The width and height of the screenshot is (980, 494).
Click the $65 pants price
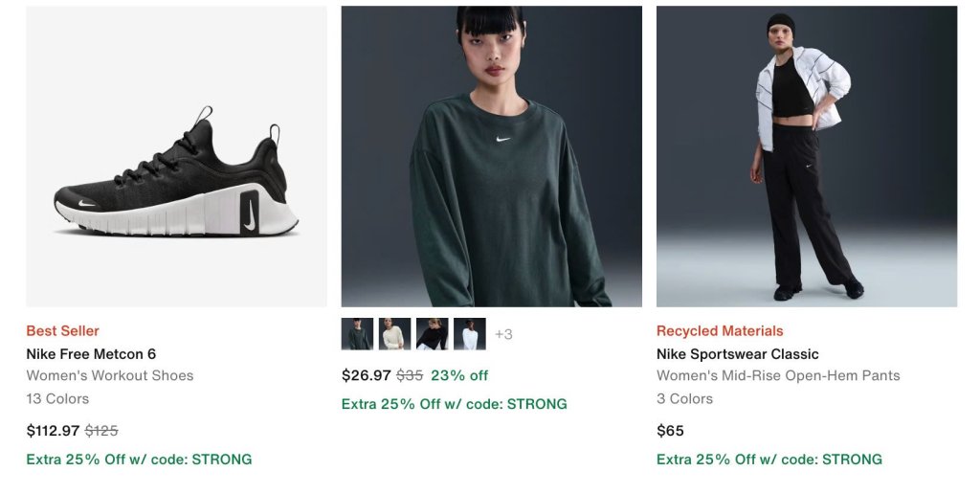[x=670, y=431]
